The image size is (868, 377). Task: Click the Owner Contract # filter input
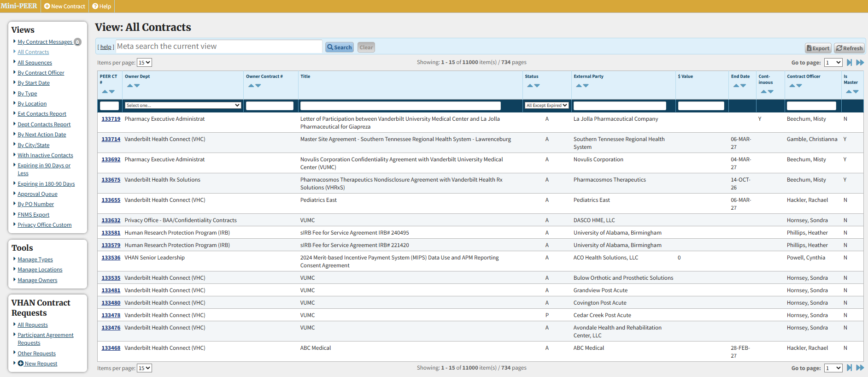270,106
